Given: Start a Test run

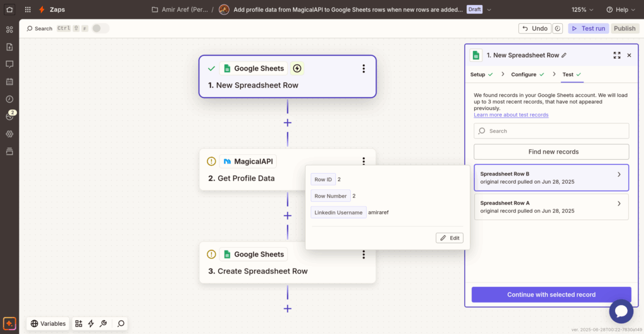Looking at the screenshot, I should tap(589, 28).
